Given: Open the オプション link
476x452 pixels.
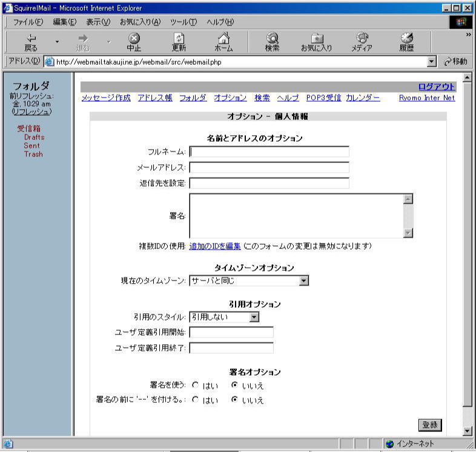Looking at the screenshot, I should [230, 98].
